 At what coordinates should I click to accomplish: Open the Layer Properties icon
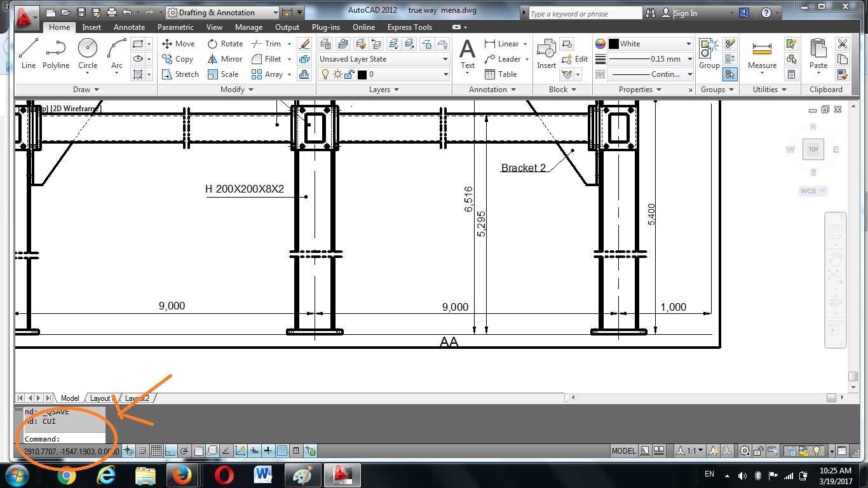(325, 44)
